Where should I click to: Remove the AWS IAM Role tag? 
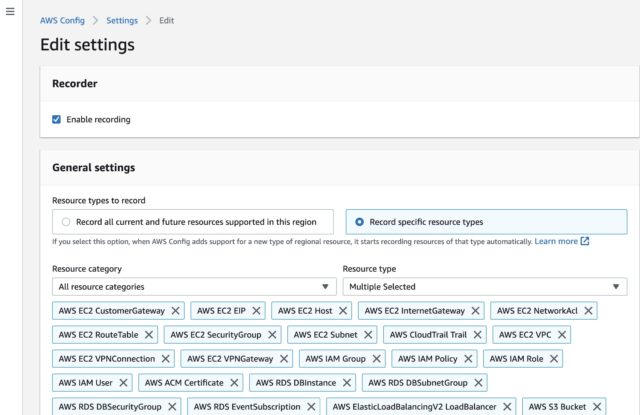tap(554, 359)
